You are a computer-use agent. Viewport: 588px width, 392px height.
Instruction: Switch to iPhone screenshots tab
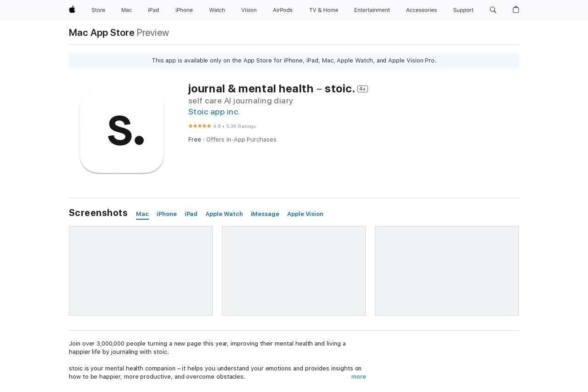pos(167,214)
